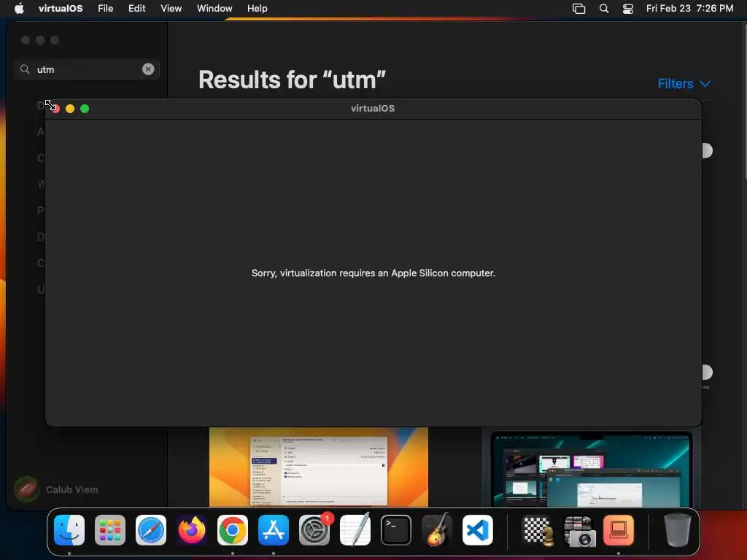Open the teal desktop screenshot thumbnail
The image size is (747, 560).
(x=591, y=469)
